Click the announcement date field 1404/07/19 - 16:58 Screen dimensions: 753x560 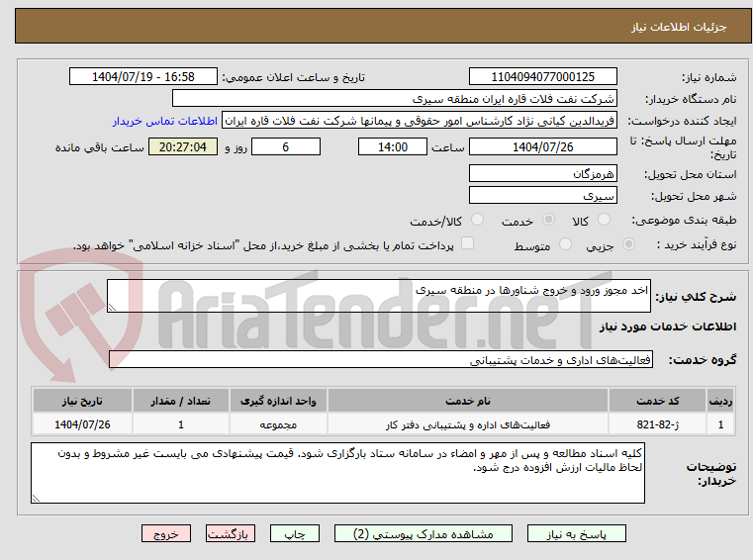tap(143, 76)
